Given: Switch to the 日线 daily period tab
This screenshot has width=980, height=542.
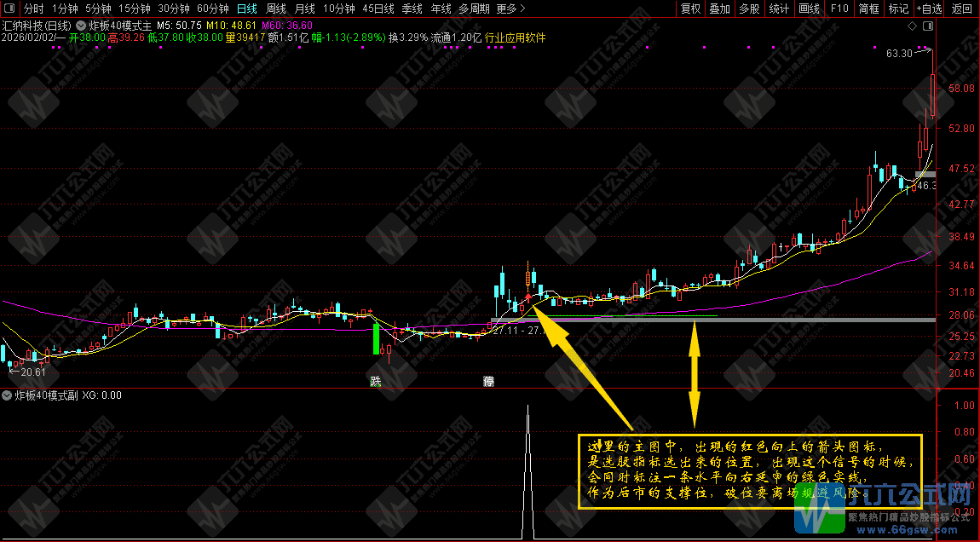Looking at the screenshot, I should pyautogui.click(x=246, y=9).
